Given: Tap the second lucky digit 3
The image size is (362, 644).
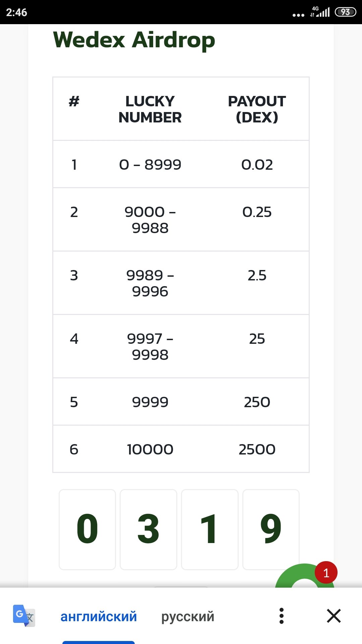Looking at the screenshot, I should [x=148, y=529].
